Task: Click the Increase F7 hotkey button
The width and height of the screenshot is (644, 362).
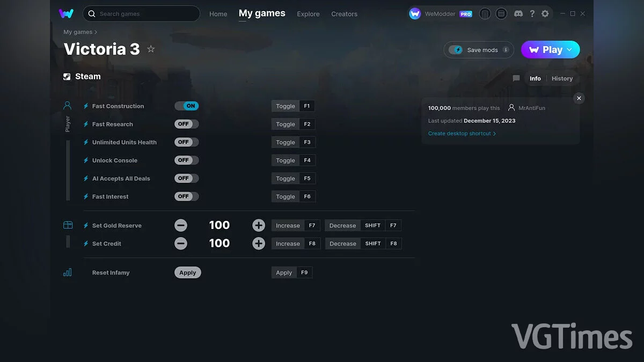Action: tap(296, 226)
